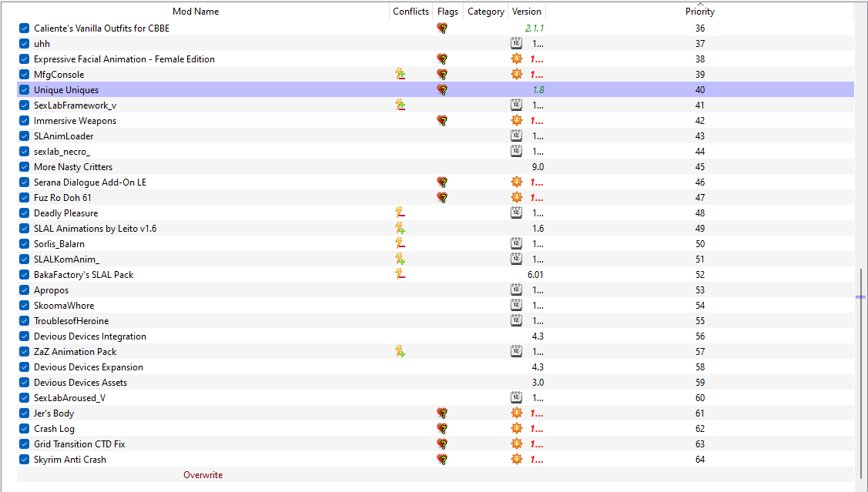
Task: Sort by Mod Name column header
Action: 196,11
